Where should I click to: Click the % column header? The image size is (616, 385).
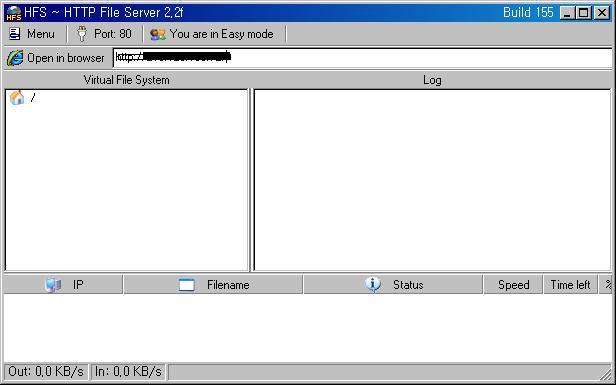606,284
